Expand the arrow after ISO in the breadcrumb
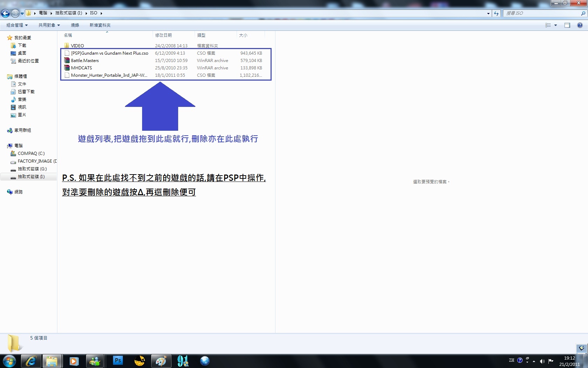This screenshot has width=588, height=368. coord(101,13)
